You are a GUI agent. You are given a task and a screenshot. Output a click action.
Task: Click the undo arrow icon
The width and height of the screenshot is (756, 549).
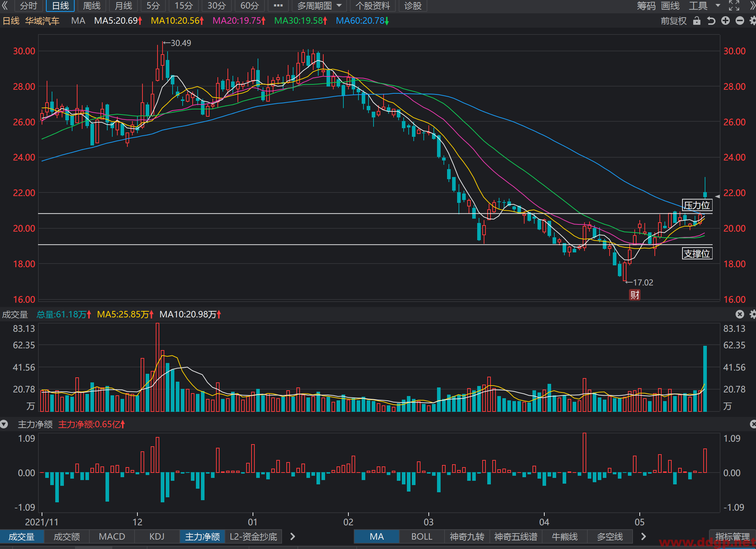tap(711, 21)
